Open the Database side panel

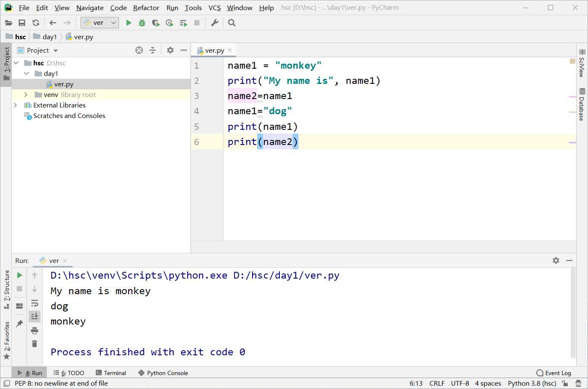582,105
